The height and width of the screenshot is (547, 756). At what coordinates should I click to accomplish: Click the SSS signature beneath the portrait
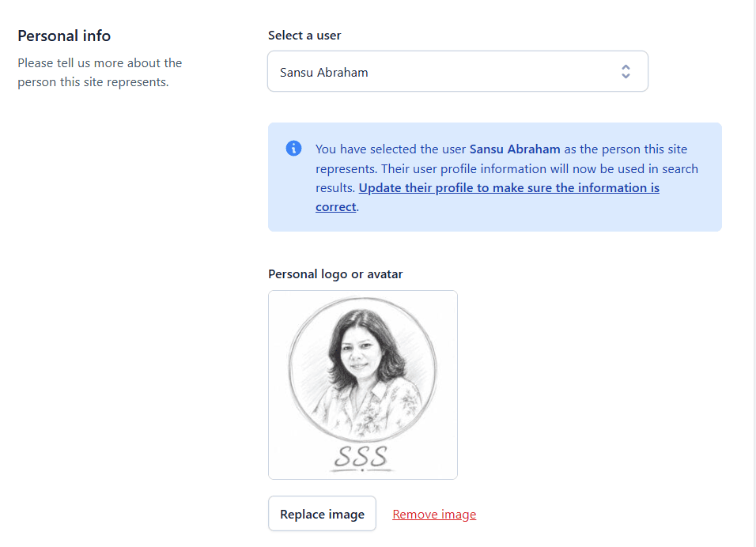(x=361, y=457)
